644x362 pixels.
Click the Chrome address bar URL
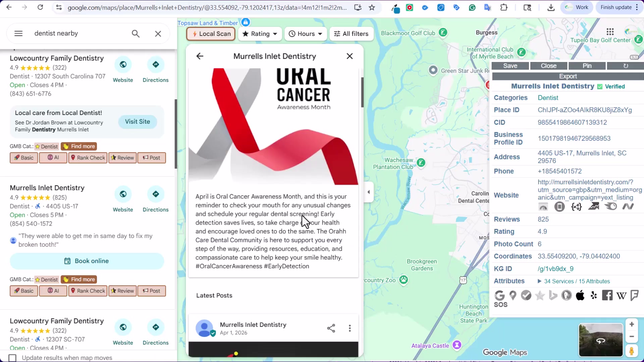(207, 7)
